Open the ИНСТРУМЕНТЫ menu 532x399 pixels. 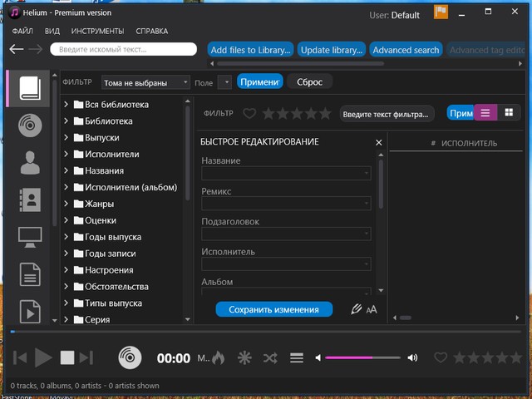coord(98,31)
